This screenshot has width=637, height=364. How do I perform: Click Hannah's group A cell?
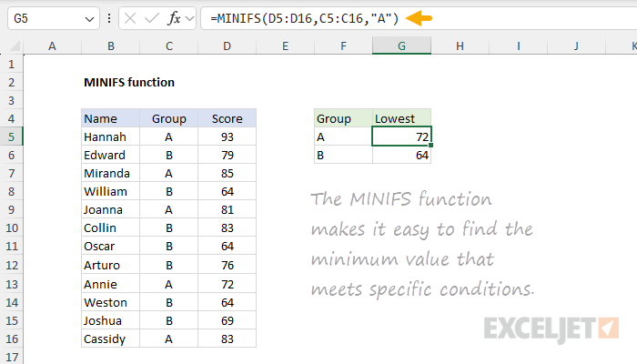[169, 136]
